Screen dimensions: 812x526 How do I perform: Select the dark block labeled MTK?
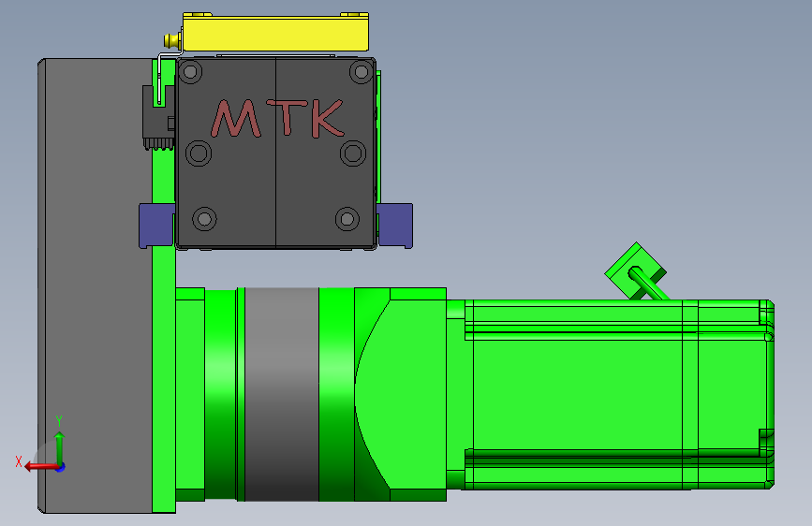[276, 153]
